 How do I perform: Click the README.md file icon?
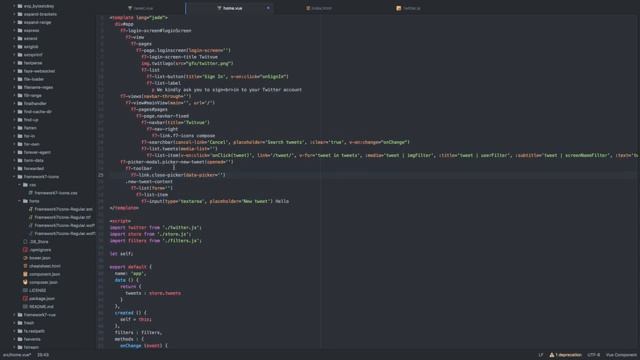pos(25,307)
